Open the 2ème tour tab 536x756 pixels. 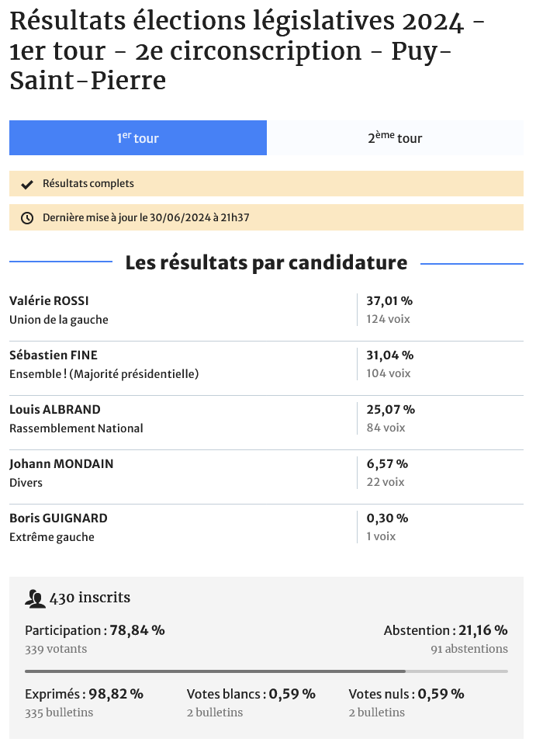[395, 138]
